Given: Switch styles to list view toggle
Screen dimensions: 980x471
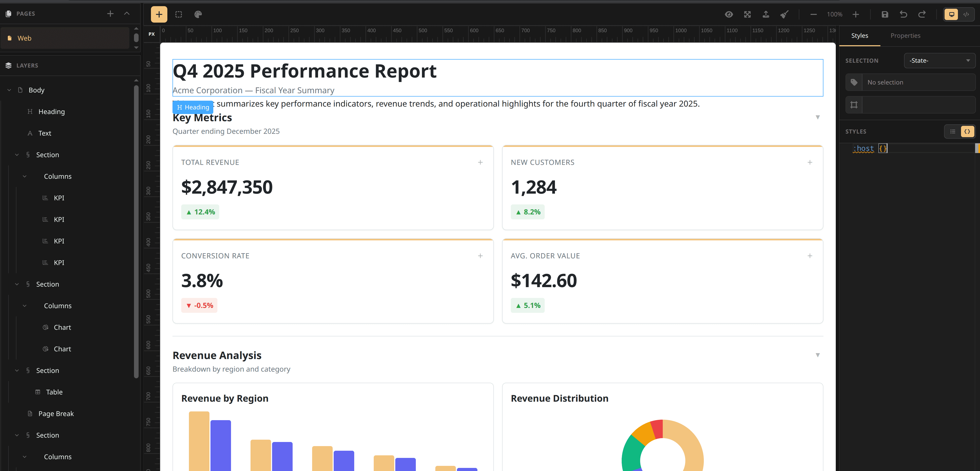Looking at the screenshot, I should (x=953, y=131).
